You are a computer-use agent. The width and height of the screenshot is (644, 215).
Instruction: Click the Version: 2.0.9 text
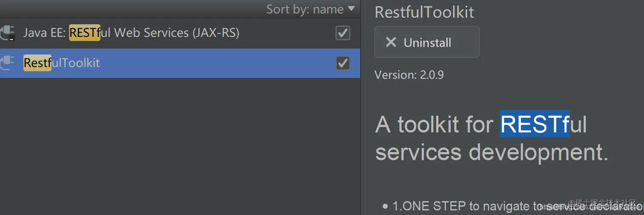(409, 75)
